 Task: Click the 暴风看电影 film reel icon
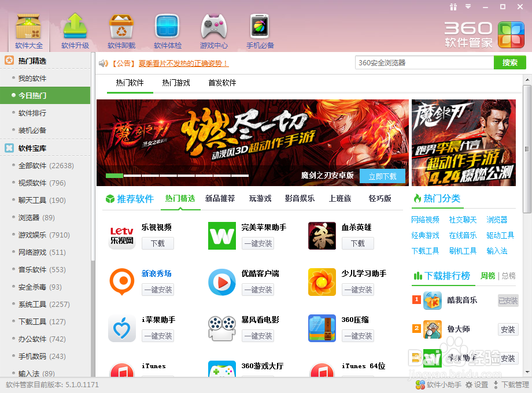click(x=222, y=328)
